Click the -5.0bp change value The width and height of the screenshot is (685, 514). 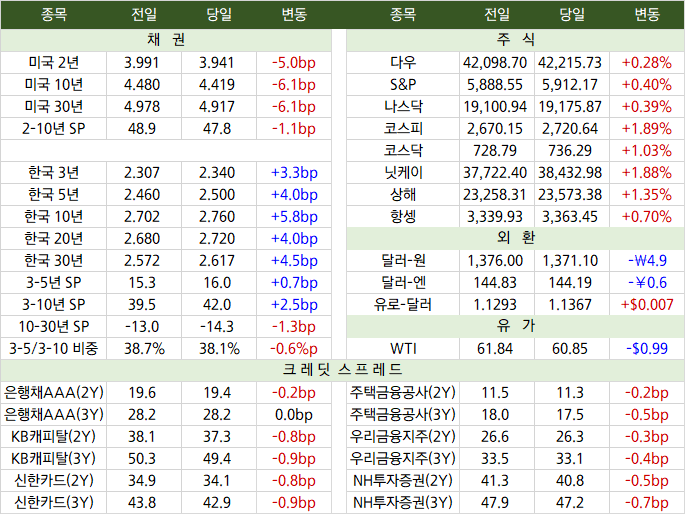coord(294,63)
